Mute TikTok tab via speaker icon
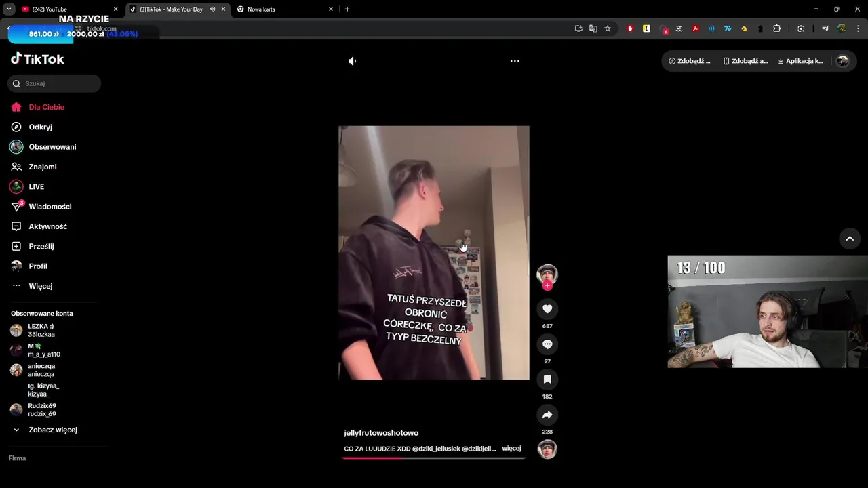 (212, 9)
